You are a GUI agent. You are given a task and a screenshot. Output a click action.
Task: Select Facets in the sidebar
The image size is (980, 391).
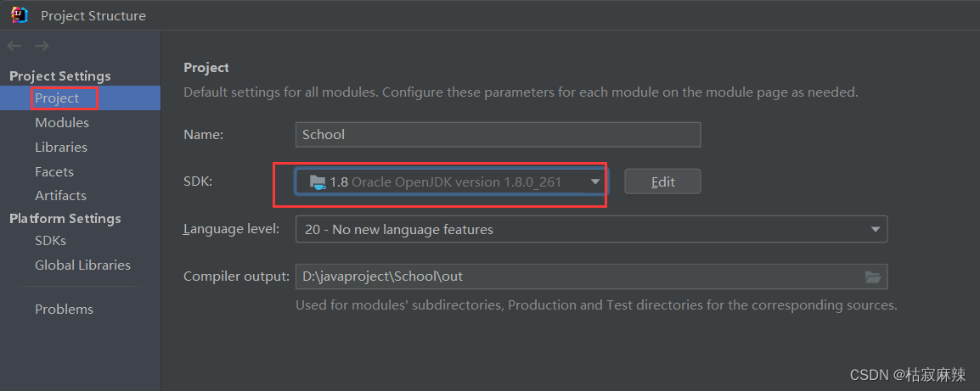[54, 172]
